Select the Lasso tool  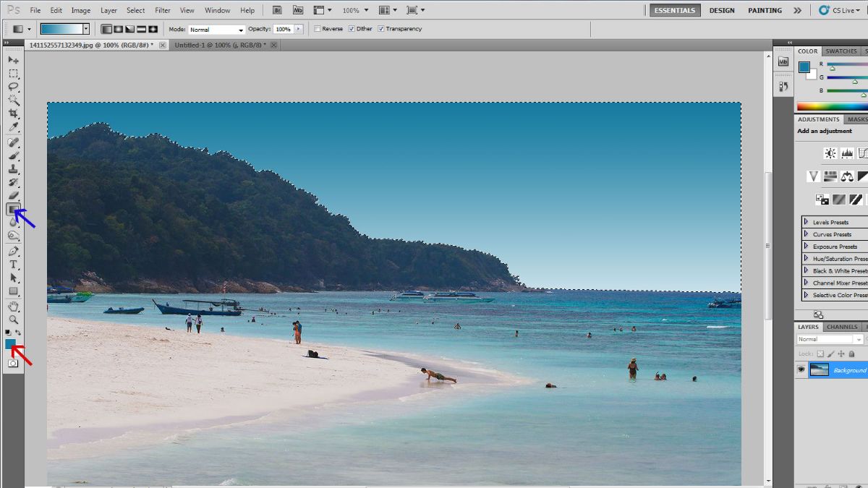[x=13, y=87]
